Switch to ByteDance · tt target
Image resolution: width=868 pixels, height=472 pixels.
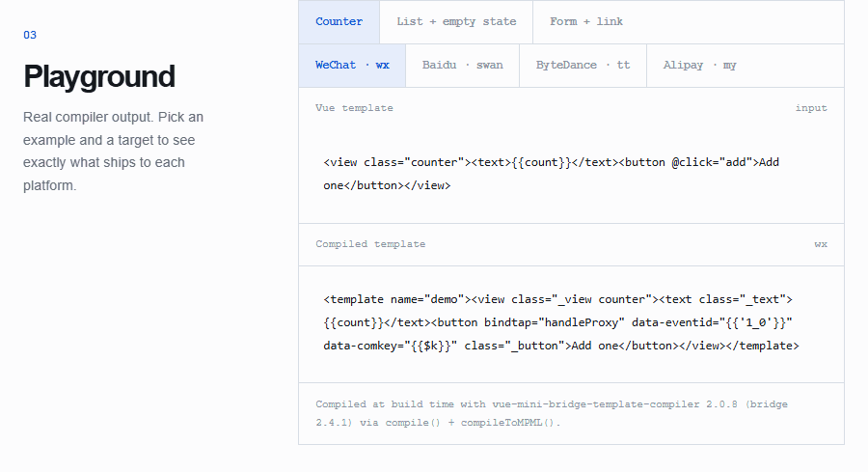click(583, 66)
